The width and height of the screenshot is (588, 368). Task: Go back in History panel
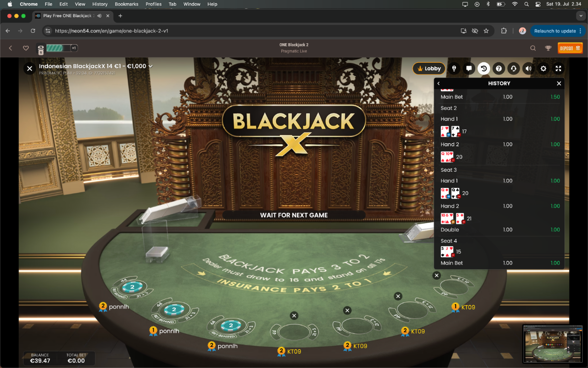coord(439,83)
